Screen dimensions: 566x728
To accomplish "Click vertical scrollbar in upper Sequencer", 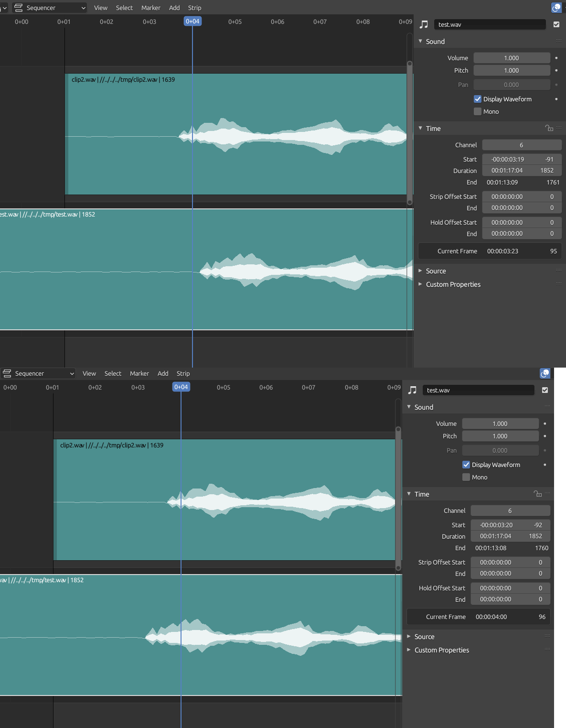I will [x=410, y=133].
